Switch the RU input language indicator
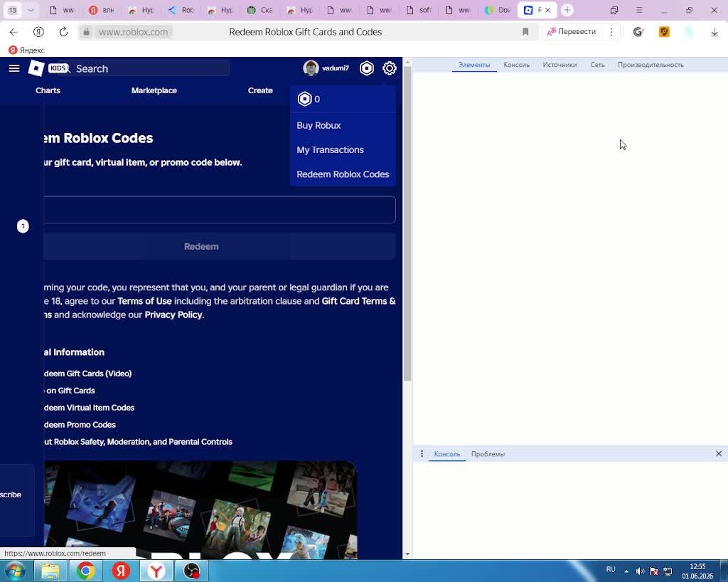This screenshot has height=582, width=728. [611, 569]
